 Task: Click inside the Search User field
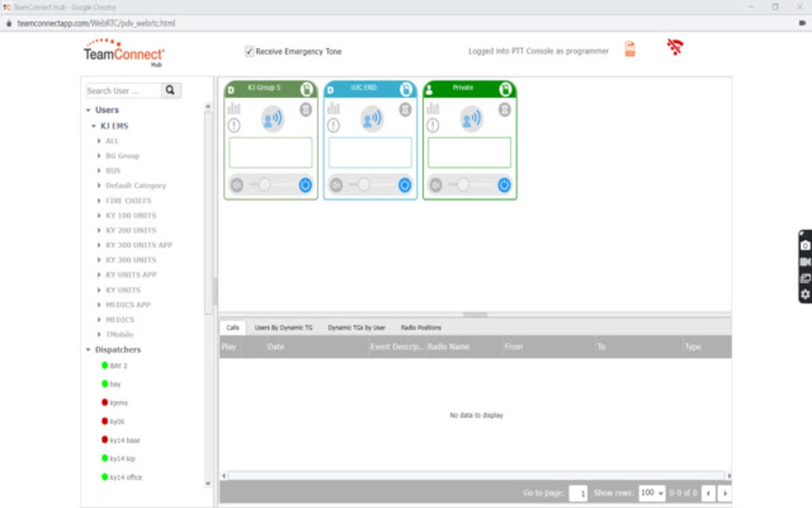point(123,90)
